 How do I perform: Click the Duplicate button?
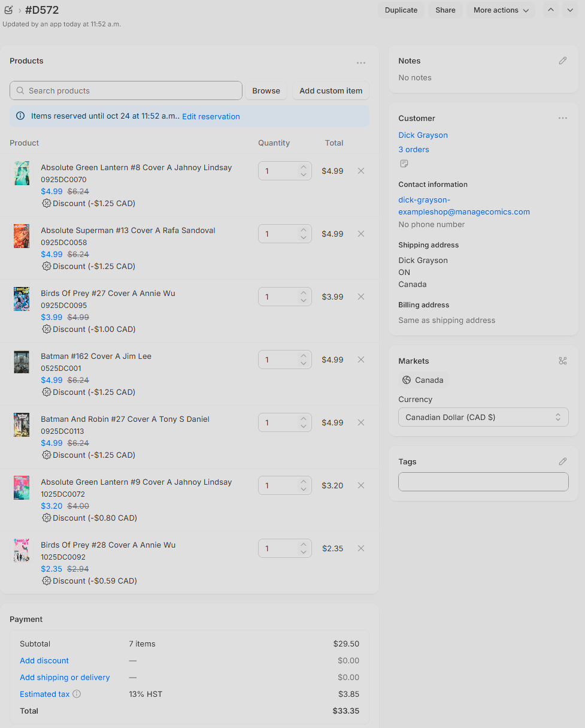click(x=401, y=10)
